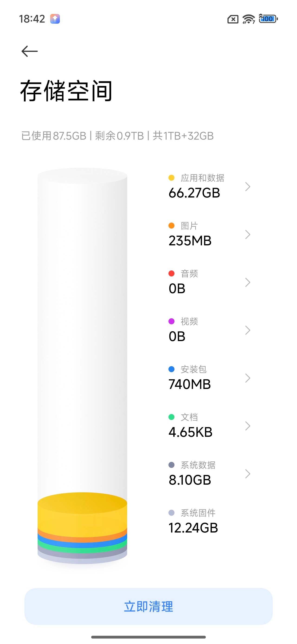Tap the 66.27GB apps and data value
The height and width of the screenshot is (644, 297).
pos(194,193)
